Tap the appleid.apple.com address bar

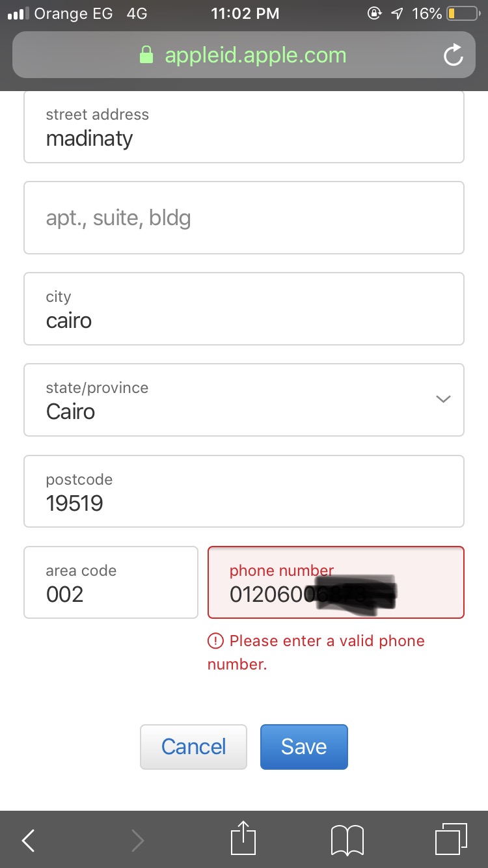[x=244, y=55]
